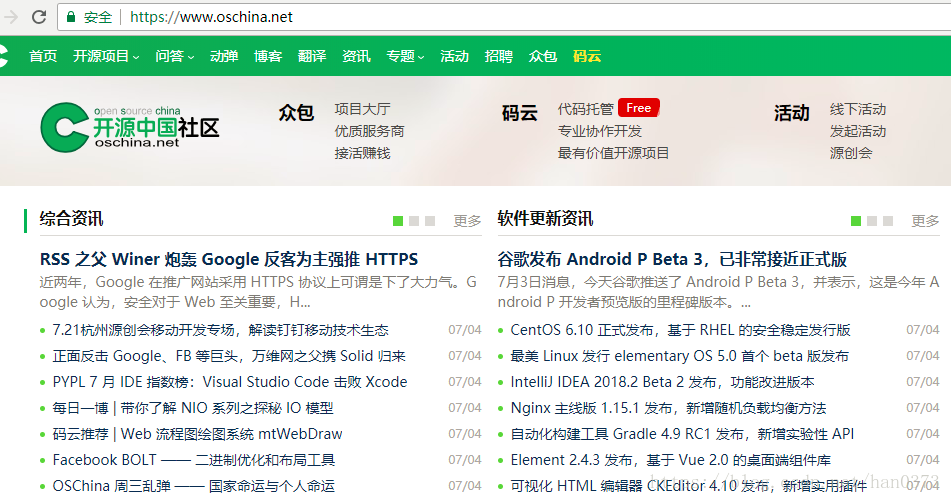Open the article Facebook BOLT 二进制优化和布局工具
The height and width of the screenshot is (502, 951).
tap(193, 460)
